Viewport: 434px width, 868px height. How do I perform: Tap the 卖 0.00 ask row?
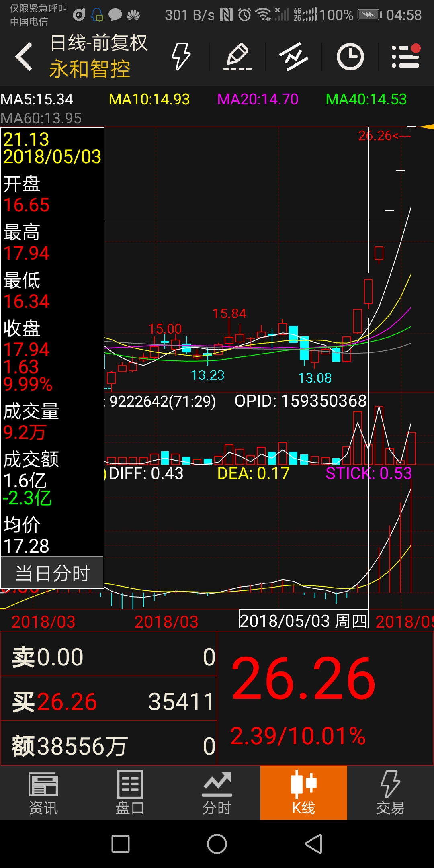click(109, 657)
